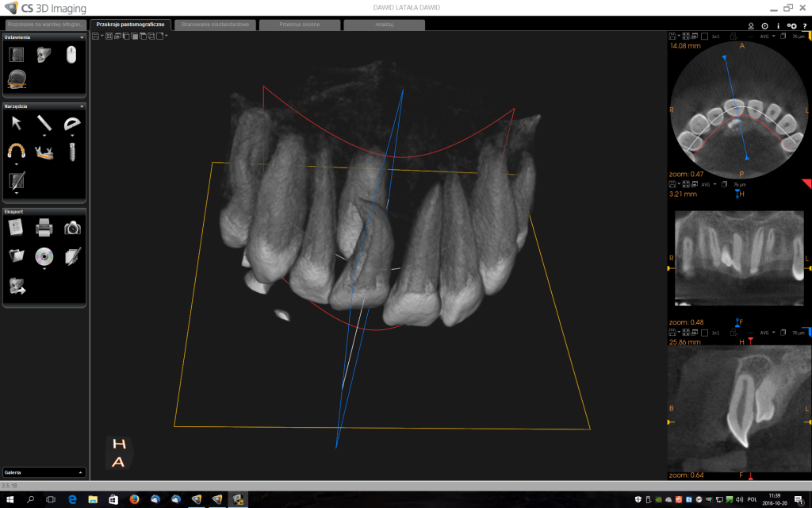Select the protractor angle tool

coord(72,123)
